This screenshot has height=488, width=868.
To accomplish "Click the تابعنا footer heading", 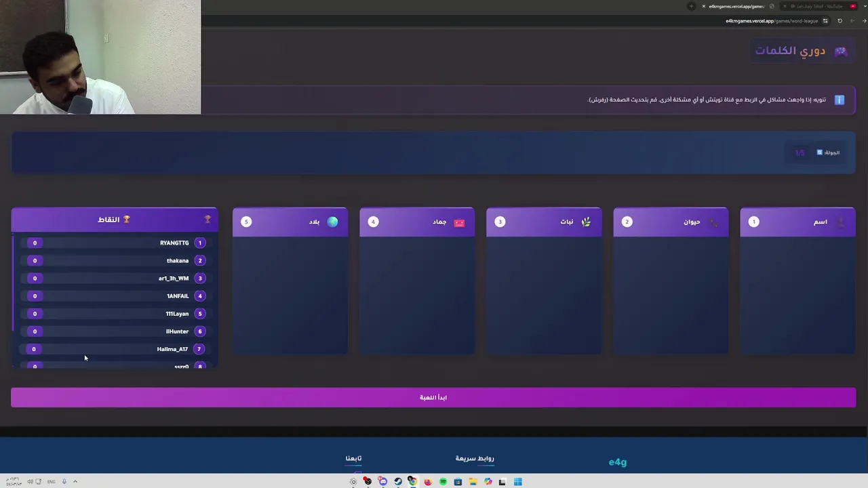I will point(353,458).
